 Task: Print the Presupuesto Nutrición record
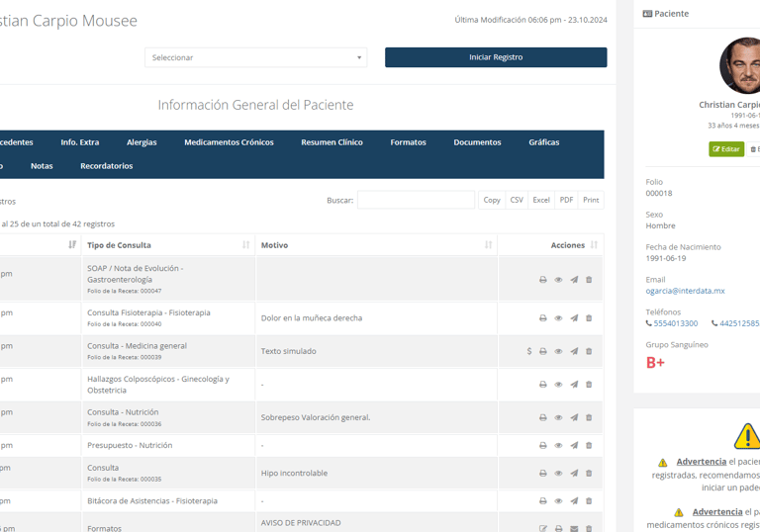point(543,446)
